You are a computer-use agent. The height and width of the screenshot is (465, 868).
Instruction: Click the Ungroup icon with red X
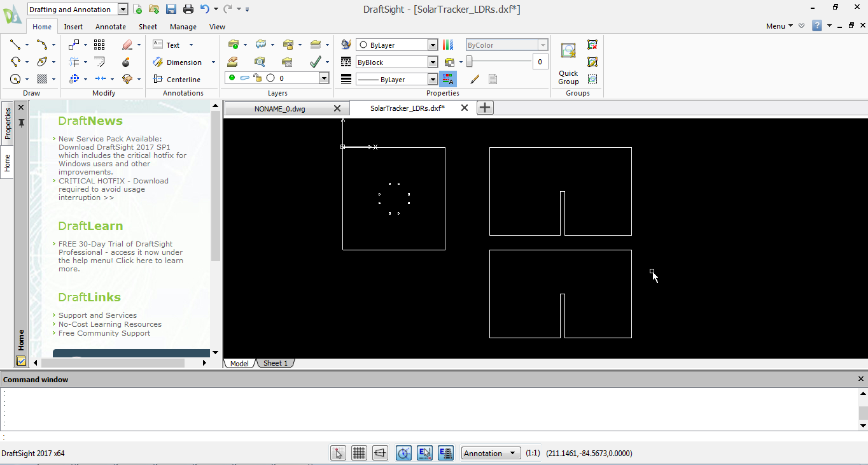592,45
